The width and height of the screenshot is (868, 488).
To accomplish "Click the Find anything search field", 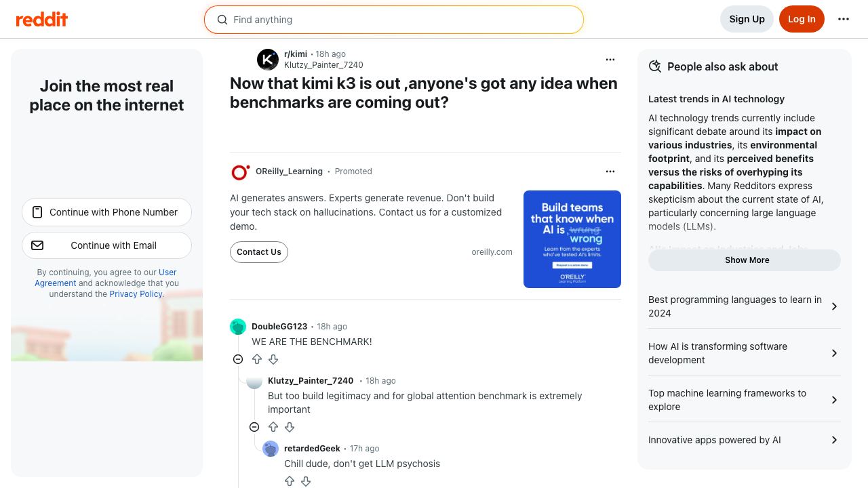I will pyautogui.click(x=394, y=20).
